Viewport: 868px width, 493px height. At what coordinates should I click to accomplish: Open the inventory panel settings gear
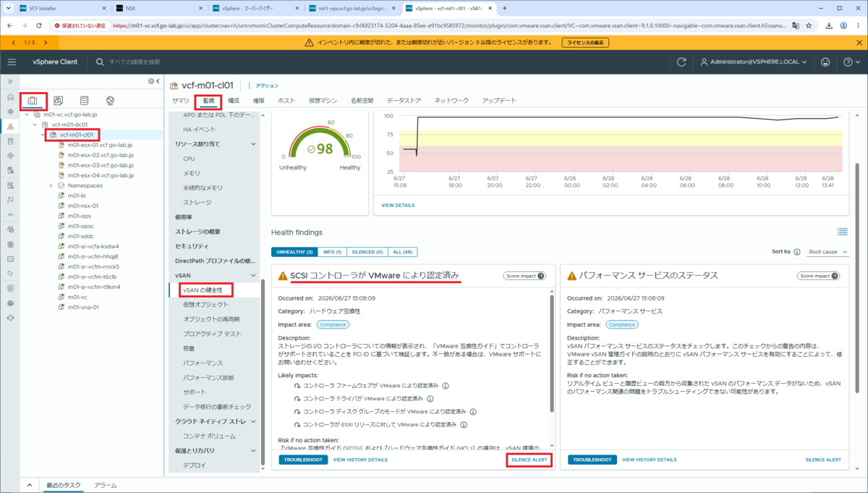pos(150,81)
